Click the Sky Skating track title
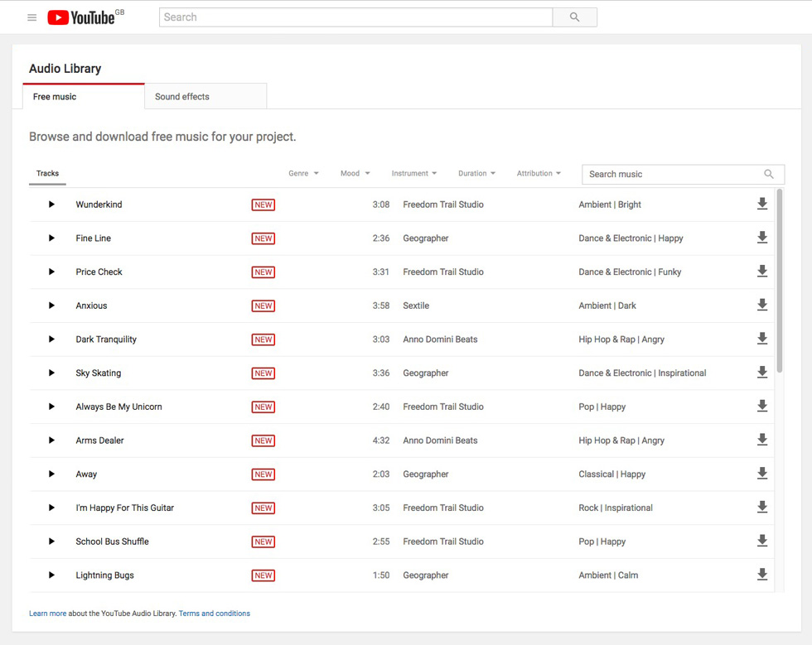This screenshot has height=645, width=812. coord(99,373)
